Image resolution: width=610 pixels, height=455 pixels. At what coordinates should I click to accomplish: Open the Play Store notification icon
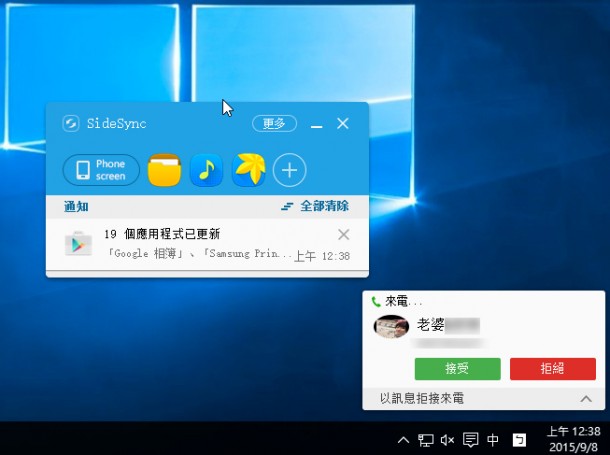pyautogui.click(x=78, y=244)
